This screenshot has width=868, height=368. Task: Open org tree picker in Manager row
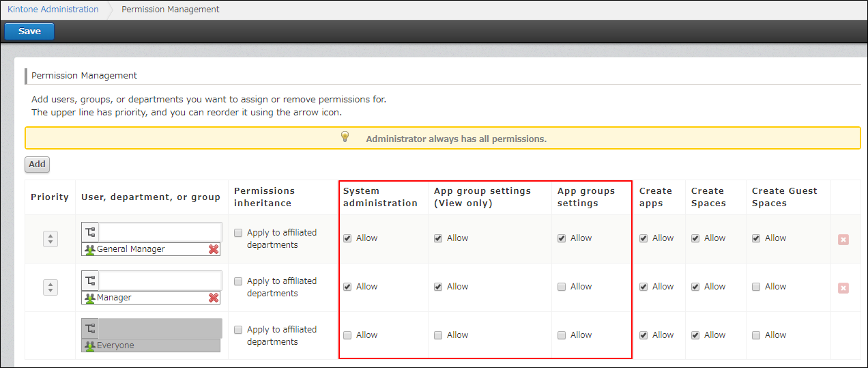tap(90, 281)
